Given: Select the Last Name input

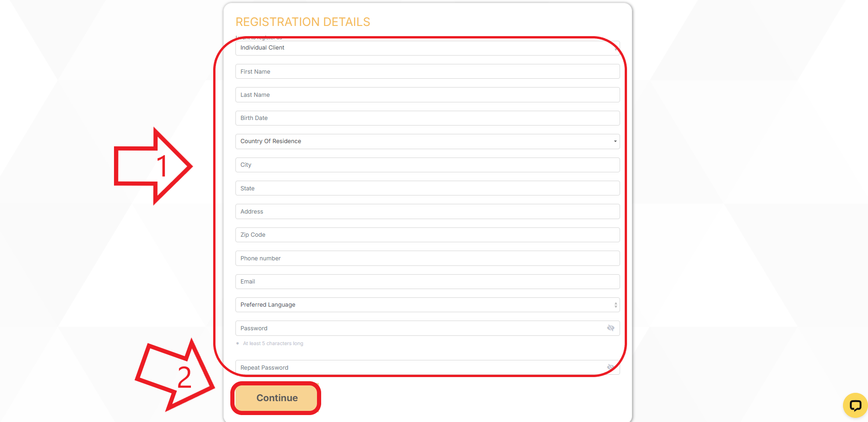Looking at the screenshot, I should (427, 94).
